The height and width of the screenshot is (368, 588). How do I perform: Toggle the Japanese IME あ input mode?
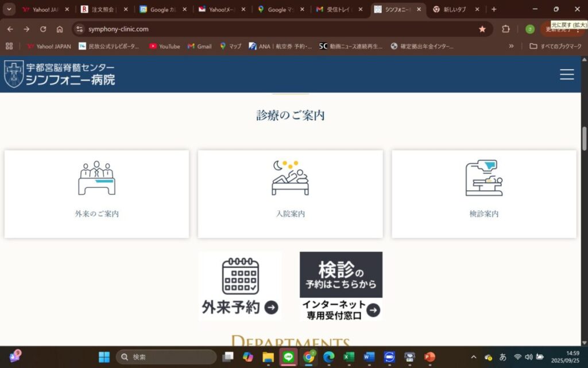[503, 357]
